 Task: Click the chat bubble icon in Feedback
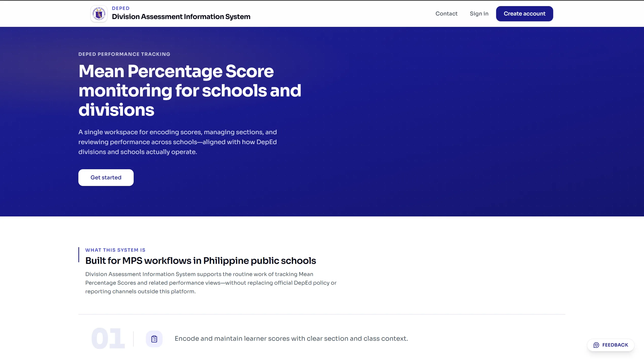click(x=596, y=345)
